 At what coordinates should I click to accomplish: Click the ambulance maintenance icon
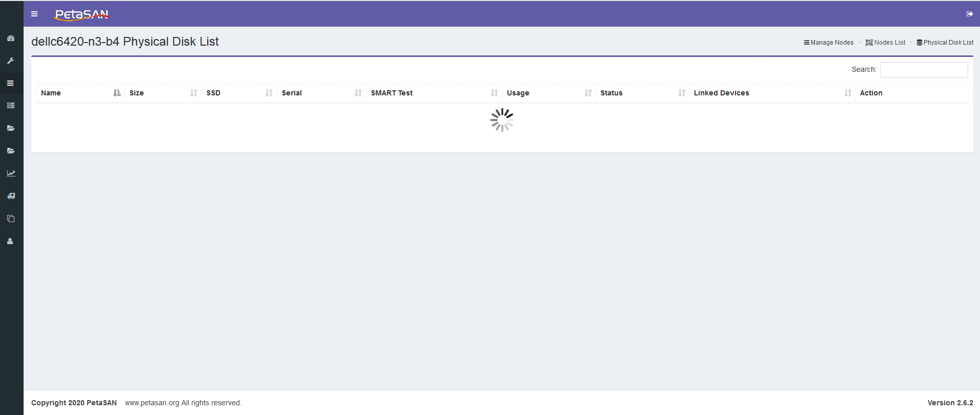(11, 196)
